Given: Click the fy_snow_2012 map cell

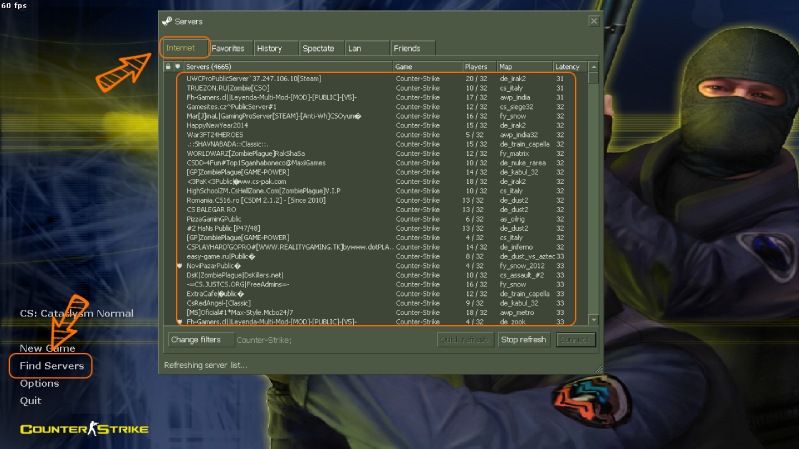Looking at the screenshot, I should [522, 266].
